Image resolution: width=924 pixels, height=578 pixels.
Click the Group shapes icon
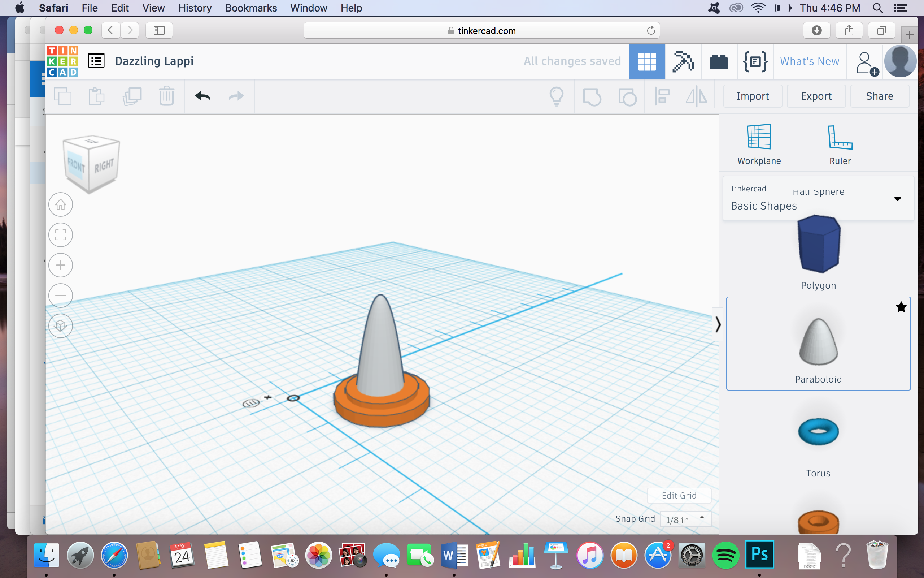pos(592,96)
